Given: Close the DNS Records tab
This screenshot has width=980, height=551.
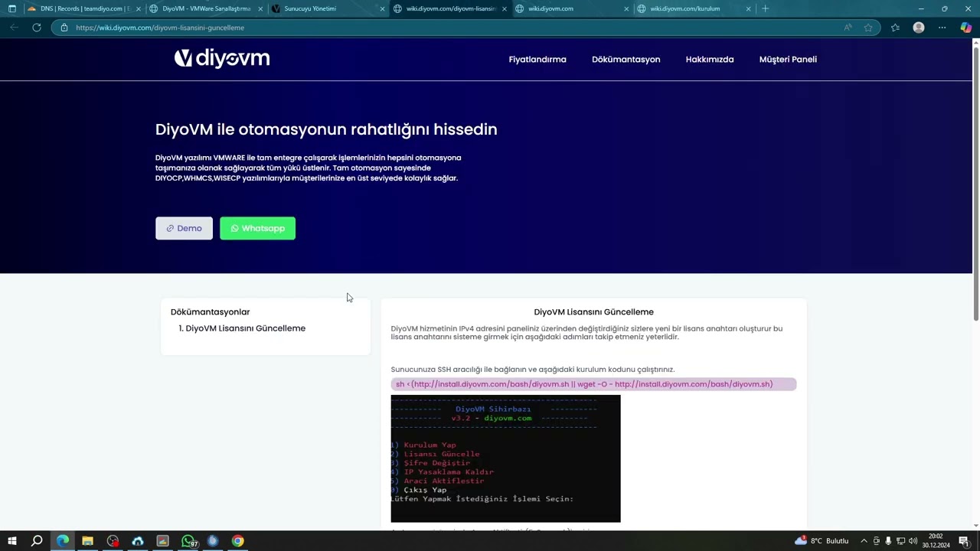Looking at the screenshot, I should [139, 9].
